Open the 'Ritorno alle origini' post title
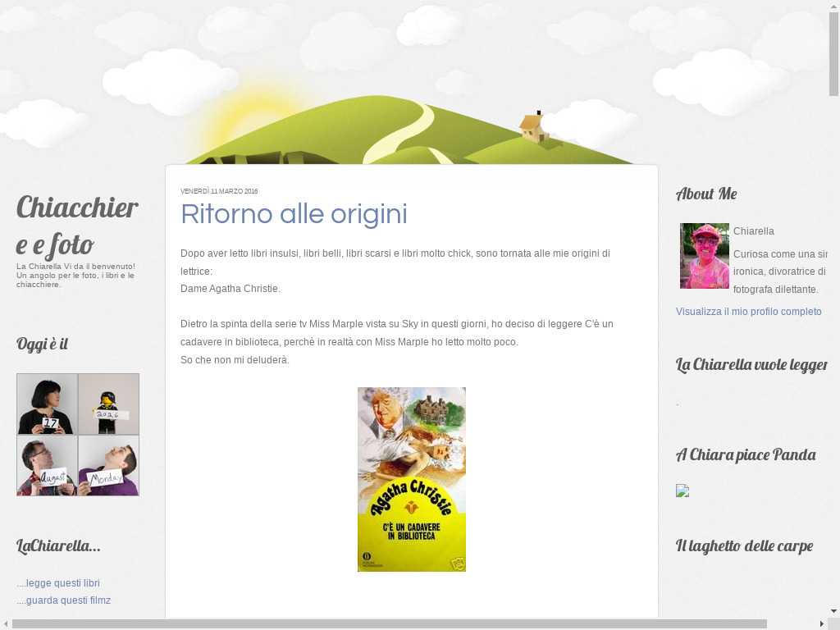 [x=294, y=214]
